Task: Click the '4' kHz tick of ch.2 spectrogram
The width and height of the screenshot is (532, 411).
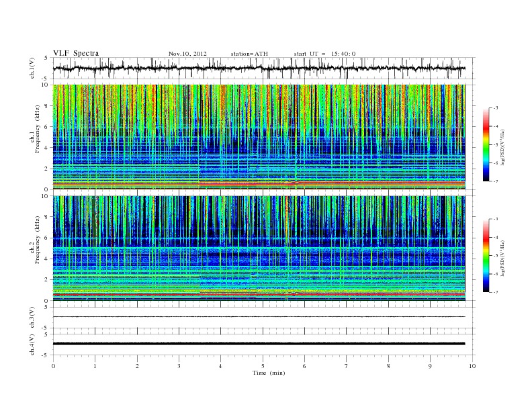Action: pyautogui.click(x=46, y=259)
